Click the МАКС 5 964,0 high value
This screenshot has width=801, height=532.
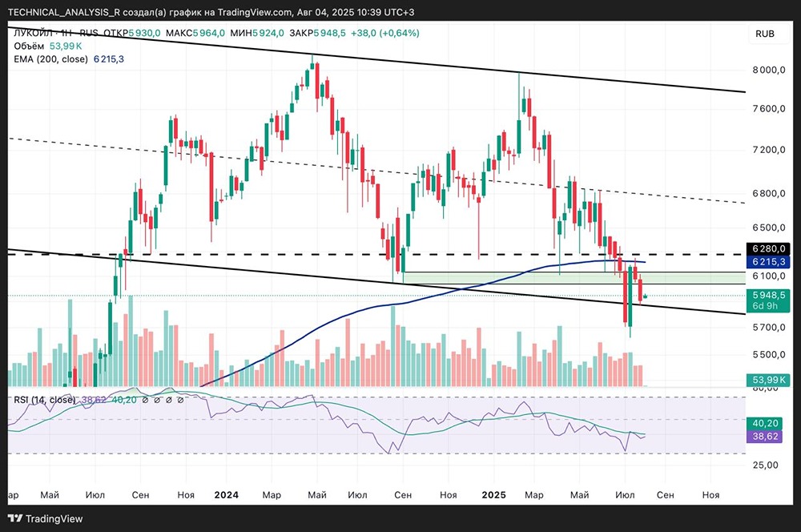click(x=195, y=33)
